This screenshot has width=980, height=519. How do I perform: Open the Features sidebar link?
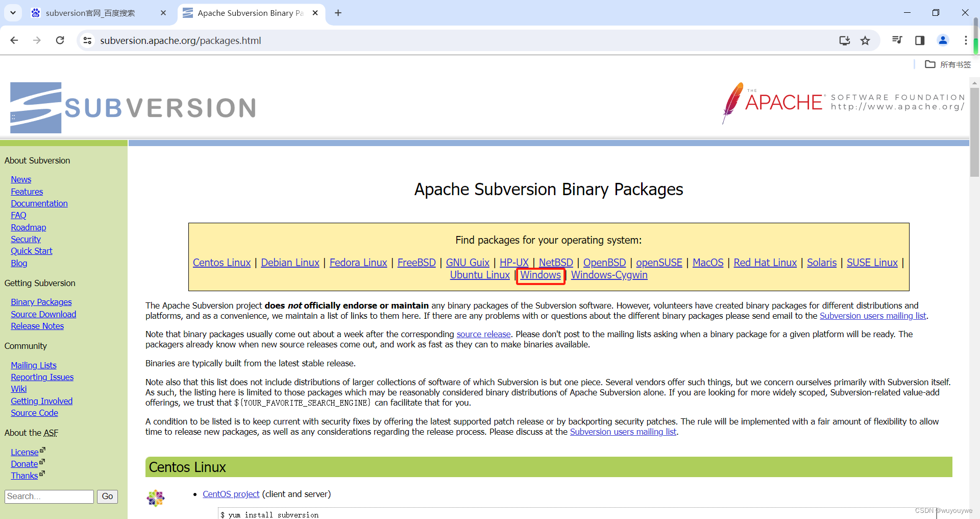(x=27, y=192)
